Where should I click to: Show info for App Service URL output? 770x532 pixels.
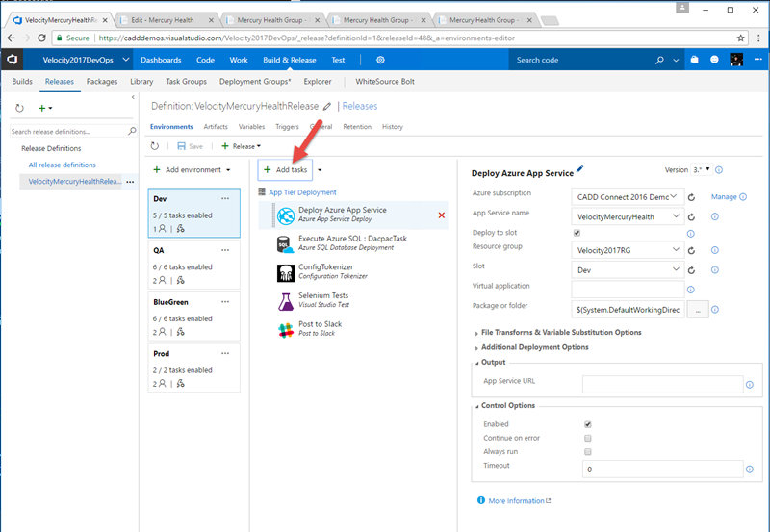tap(750, 385)
